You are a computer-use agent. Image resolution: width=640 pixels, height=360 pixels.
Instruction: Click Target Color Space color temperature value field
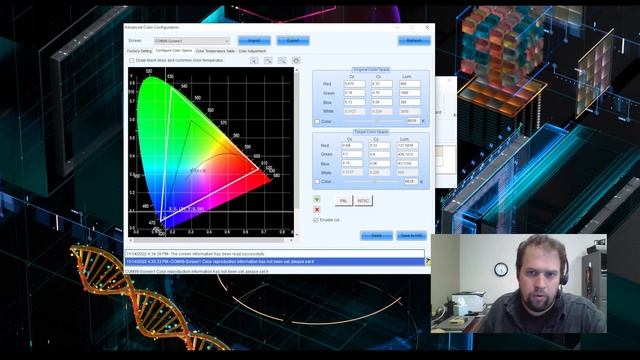pos(411,181)
